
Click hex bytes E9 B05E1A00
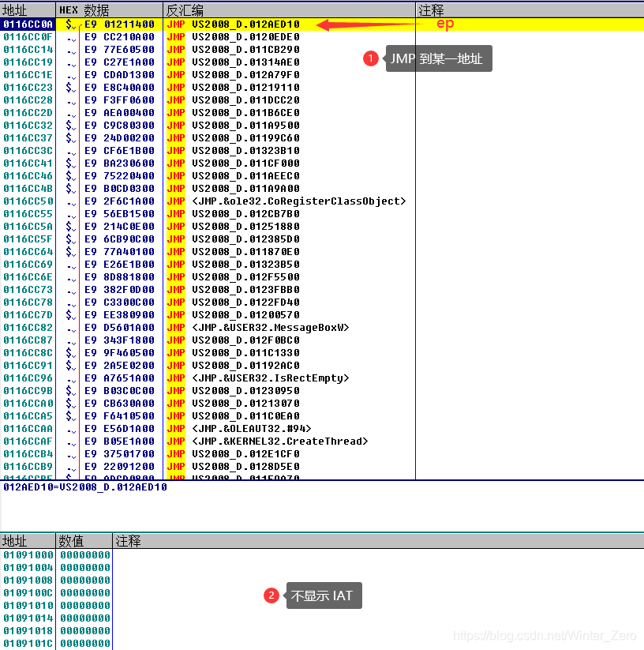click(119, 441)
